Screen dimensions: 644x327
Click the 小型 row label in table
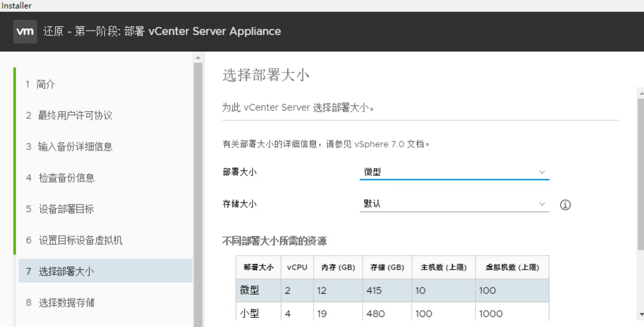point(249,313)
